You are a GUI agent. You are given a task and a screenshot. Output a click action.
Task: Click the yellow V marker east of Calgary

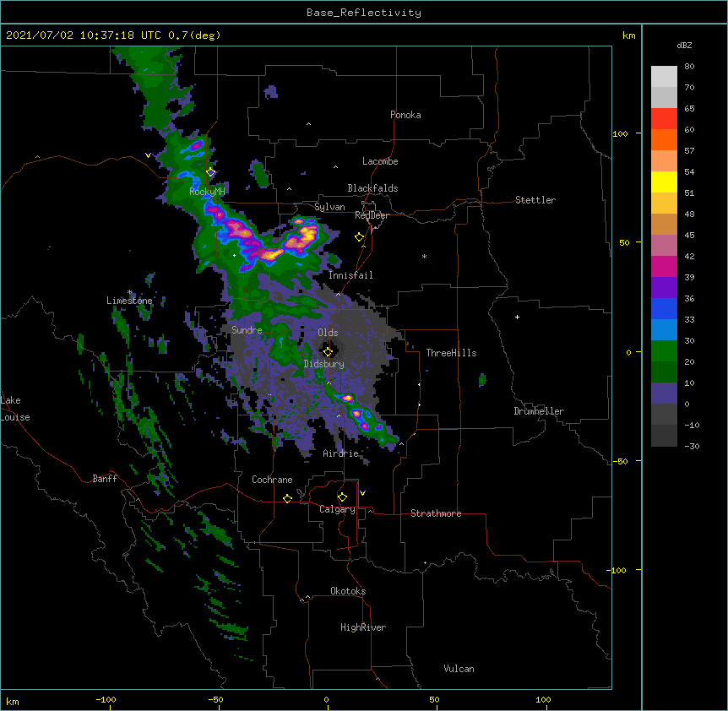(362, 493)
